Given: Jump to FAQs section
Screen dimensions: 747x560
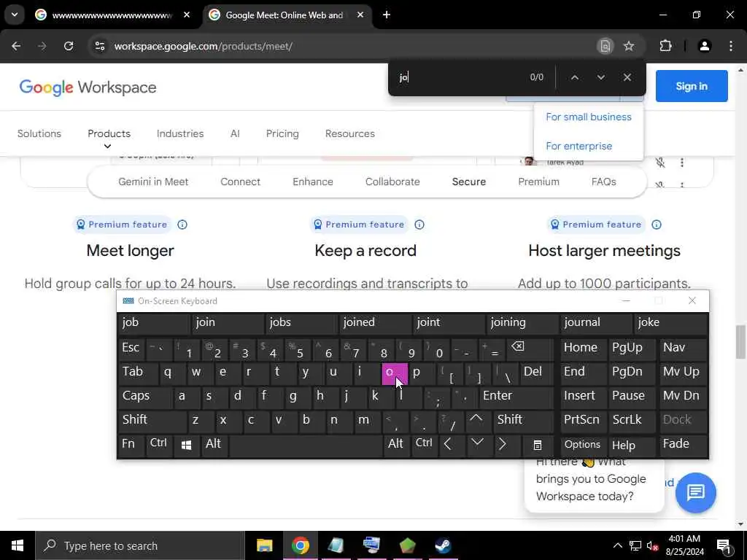Looking at the screenshot, I should click(603, 182).
